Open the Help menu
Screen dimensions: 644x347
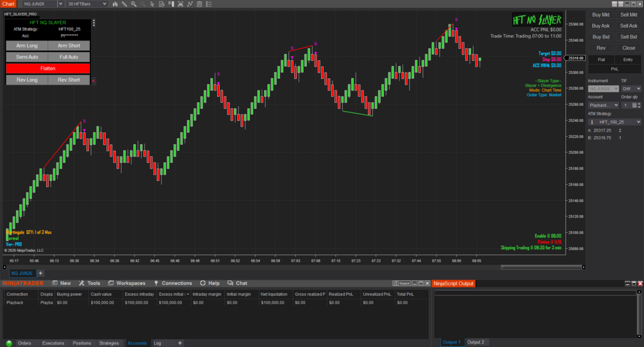210,284
